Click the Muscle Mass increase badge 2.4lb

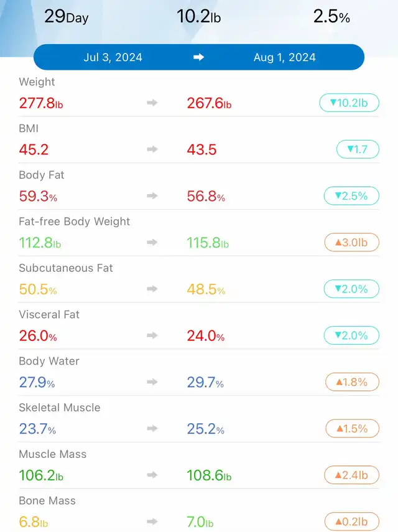351,475
